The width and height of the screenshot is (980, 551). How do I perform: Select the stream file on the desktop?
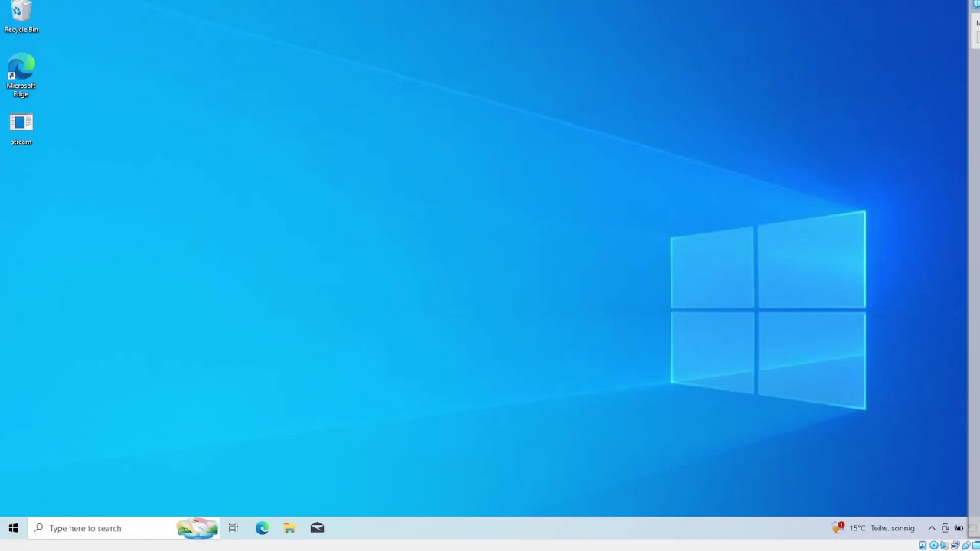(21, 129)
